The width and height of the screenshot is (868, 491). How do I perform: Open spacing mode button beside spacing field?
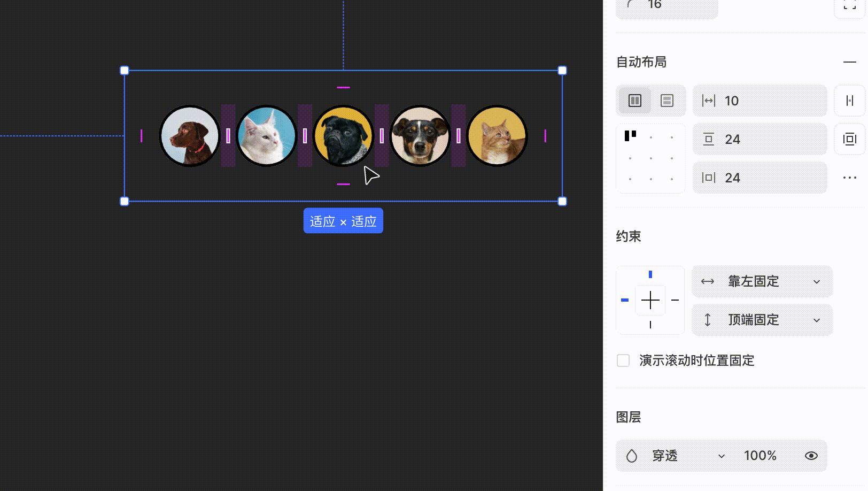pyautogui.click(x=849, y=101)
